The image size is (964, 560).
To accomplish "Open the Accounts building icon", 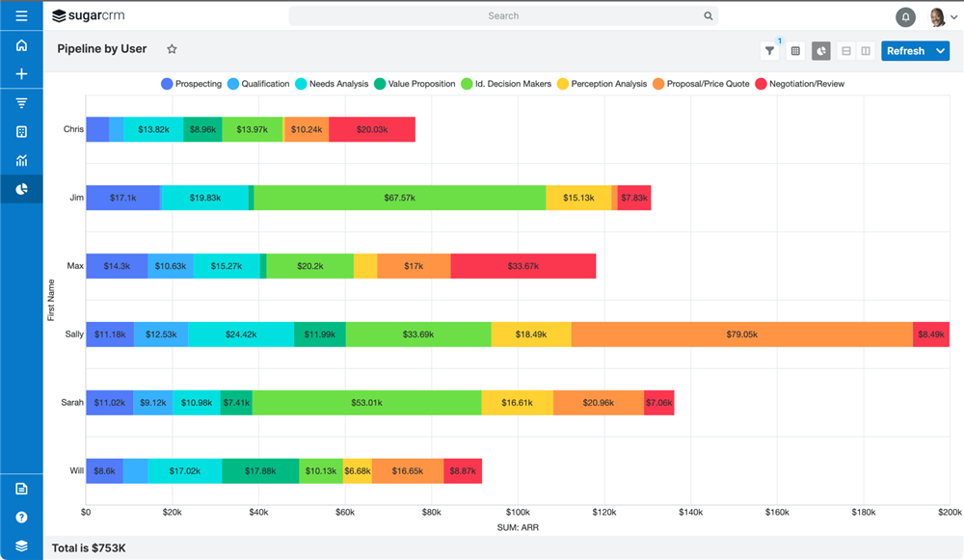I will coord(21,132).
